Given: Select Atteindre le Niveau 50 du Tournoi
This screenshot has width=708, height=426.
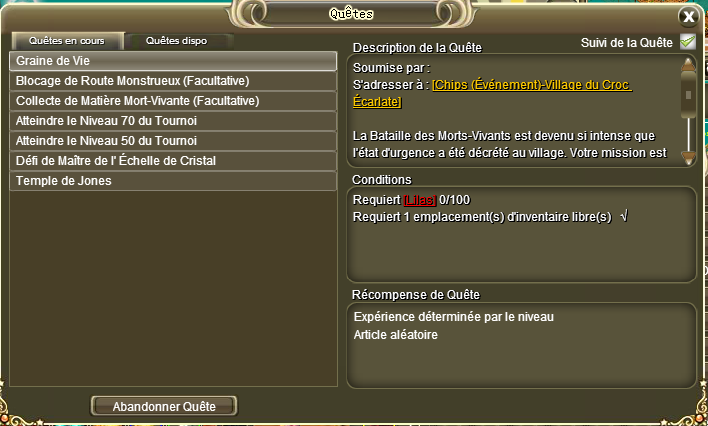Looking at the screenshot, I should point(173,140).
